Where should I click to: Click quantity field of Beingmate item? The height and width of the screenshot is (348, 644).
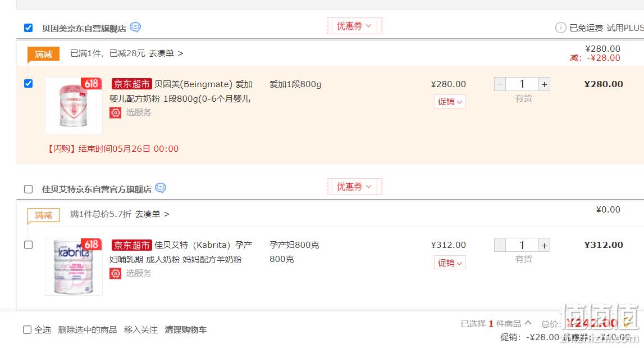point(522,84)
